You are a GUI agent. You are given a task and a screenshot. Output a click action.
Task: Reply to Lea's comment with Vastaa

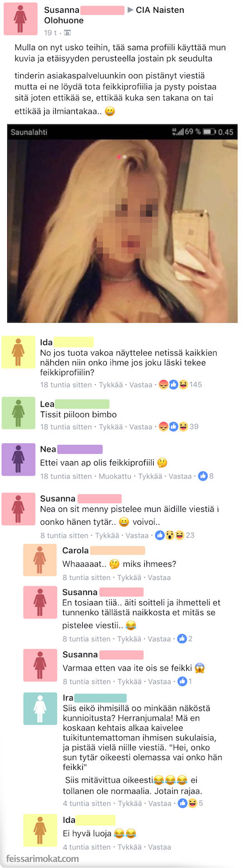pyautogui.click(x=140, y=426)
